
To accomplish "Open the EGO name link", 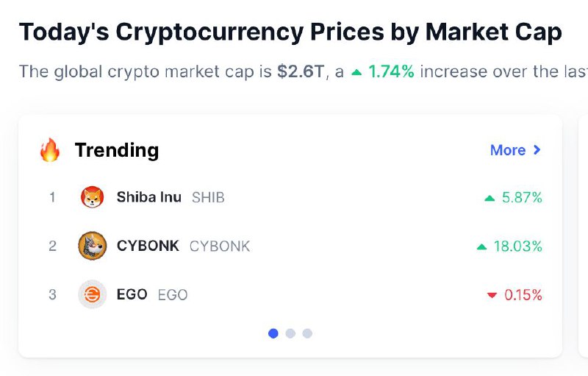I will click(x=132, y=294).
